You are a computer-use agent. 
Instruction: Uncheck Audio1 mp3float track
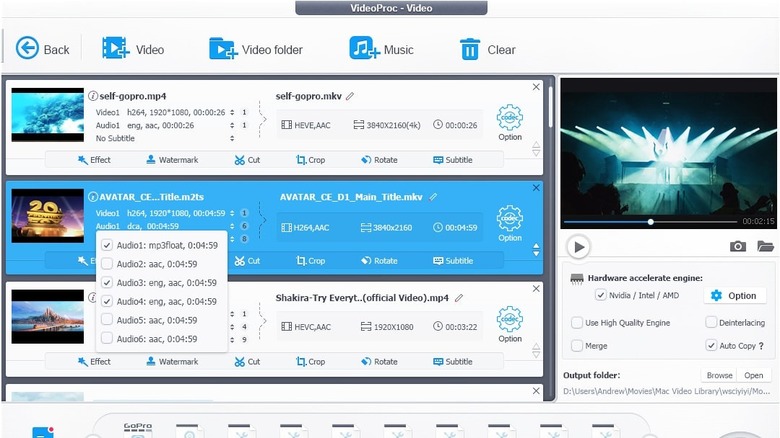pyautogui.click(x=107, y=245)
